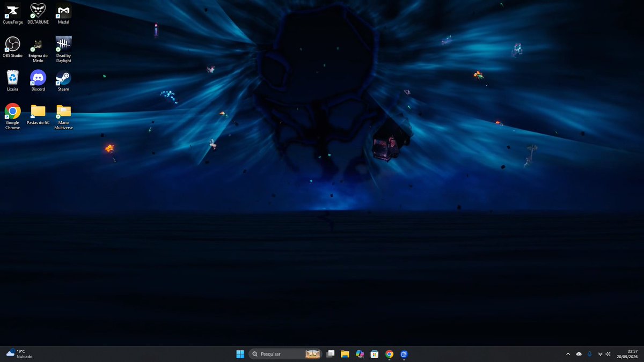The width and height of the screenshot is (644, 362).
Task: Open the blue camera app on taskbar
Action: pos(404,354)
